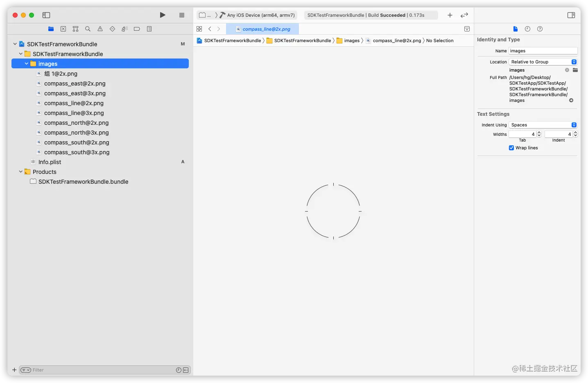This screenshot has height=383, width=588.
Task: Select the compass_line@2x.png editor tab
Action: tap(262, 29)
